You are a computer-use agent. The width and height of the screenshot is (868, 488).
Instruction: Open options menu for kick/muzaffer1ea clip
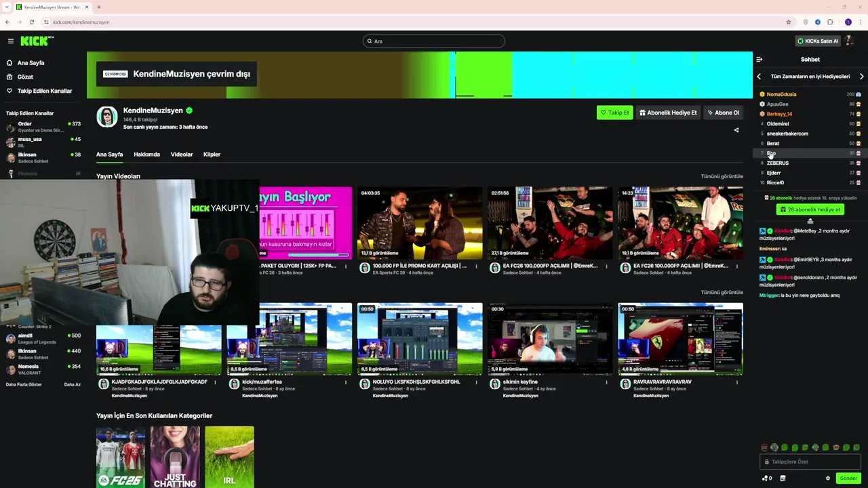(x=346, y=382)
